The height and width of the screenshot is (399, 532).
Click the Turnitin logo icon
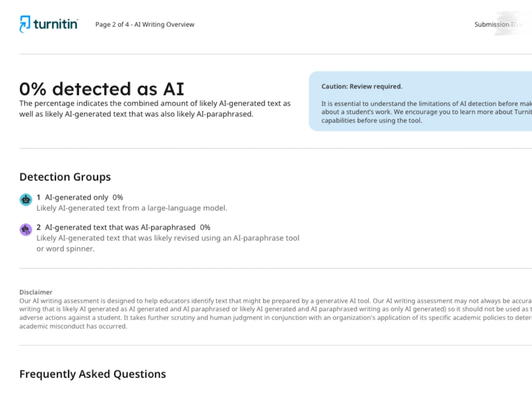pos(25,24)
